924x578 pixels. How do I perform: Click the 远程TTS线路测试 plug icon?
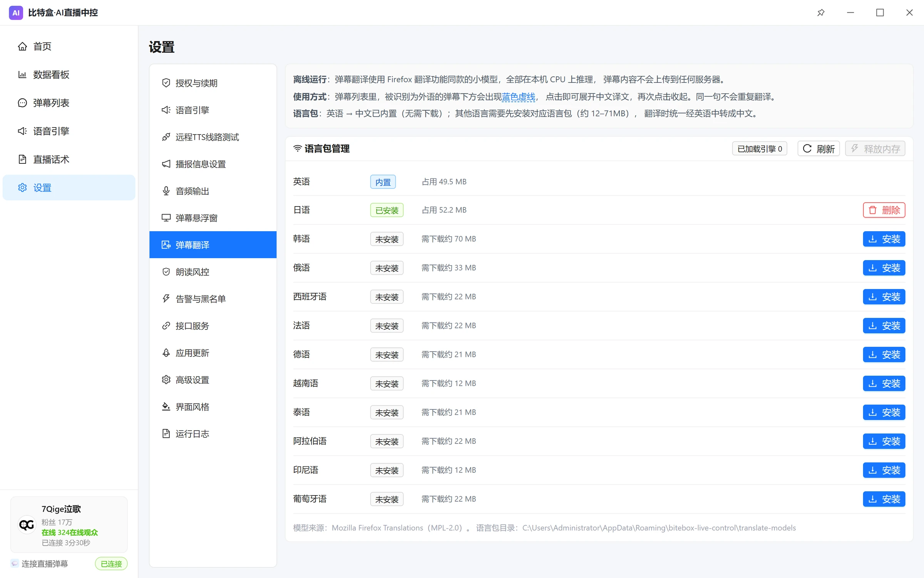tap(166, 137)
